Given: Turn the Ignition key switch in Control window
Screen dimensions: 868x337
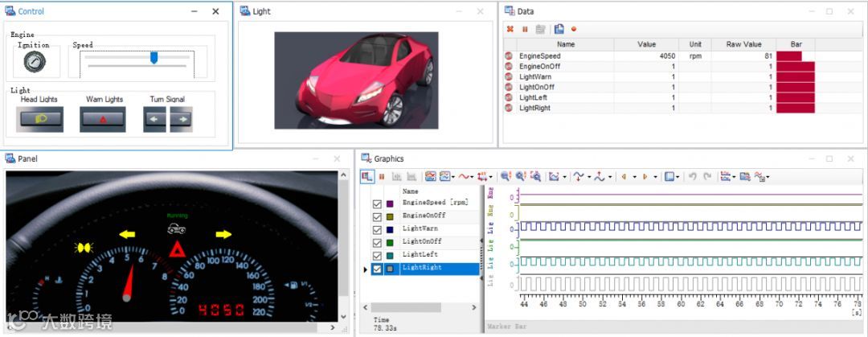Looking at the screenshot, I should [36, 61].
